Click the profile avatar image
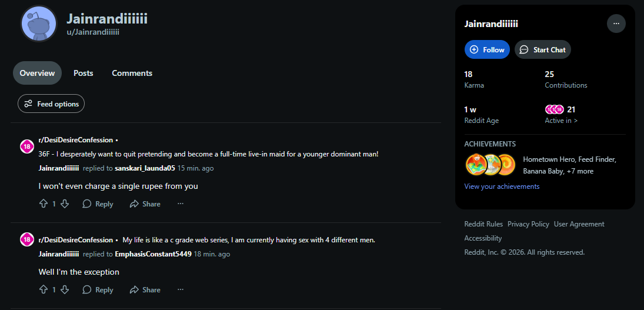Viewport: 644px width, 310px height. point(39,24)
